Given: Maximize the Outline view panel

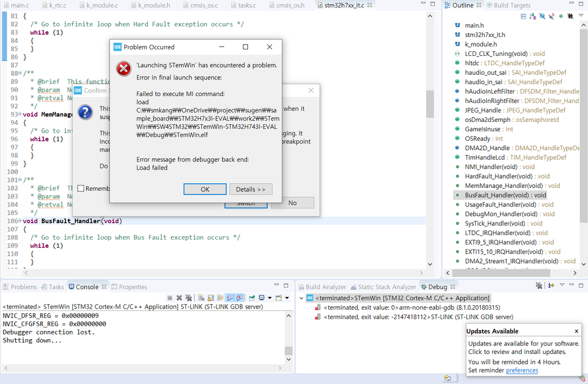Looking at the screenshot, I should (581, 4).
